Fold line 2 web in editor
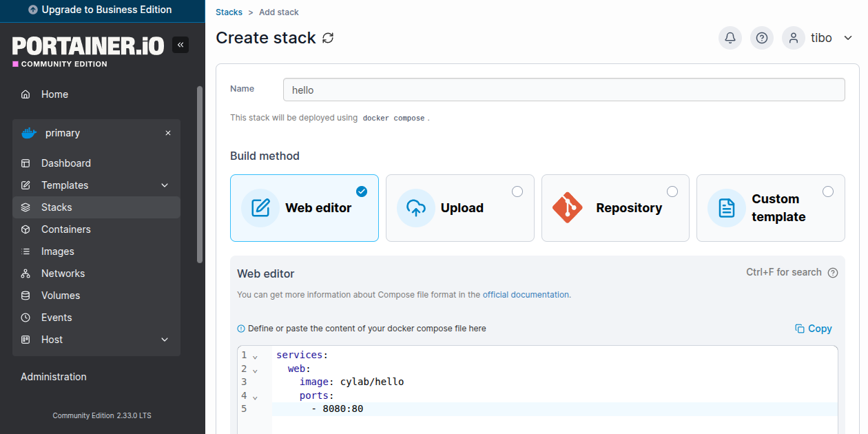Screen dimensions: 868x434 click(255, 370)
